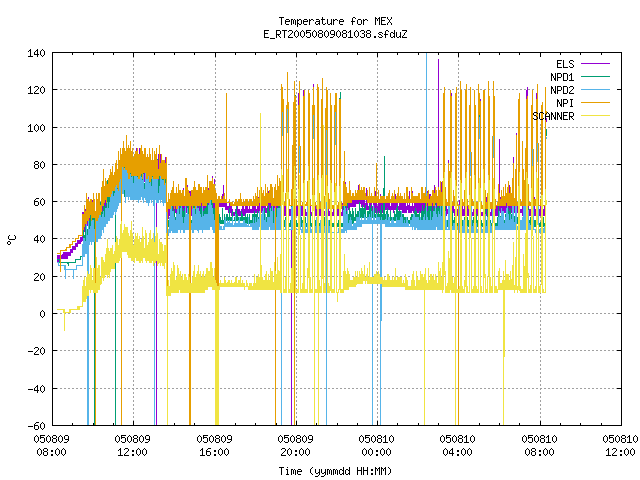Image resolution: width=640 pixels, height=480 pixels.
Task: Click the 140 y-axis tick label
Action: 36,53
